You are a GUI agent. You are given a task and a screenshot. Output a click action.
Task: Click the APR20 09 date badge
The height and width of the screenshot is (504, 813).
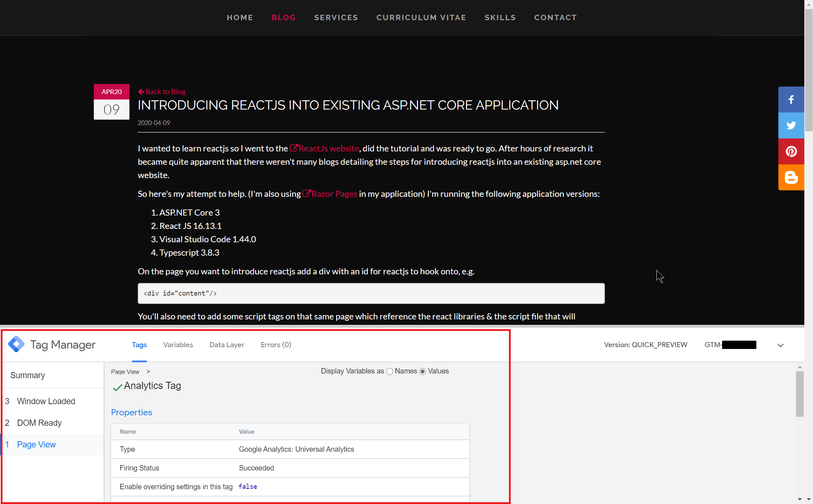pos(111,102)
